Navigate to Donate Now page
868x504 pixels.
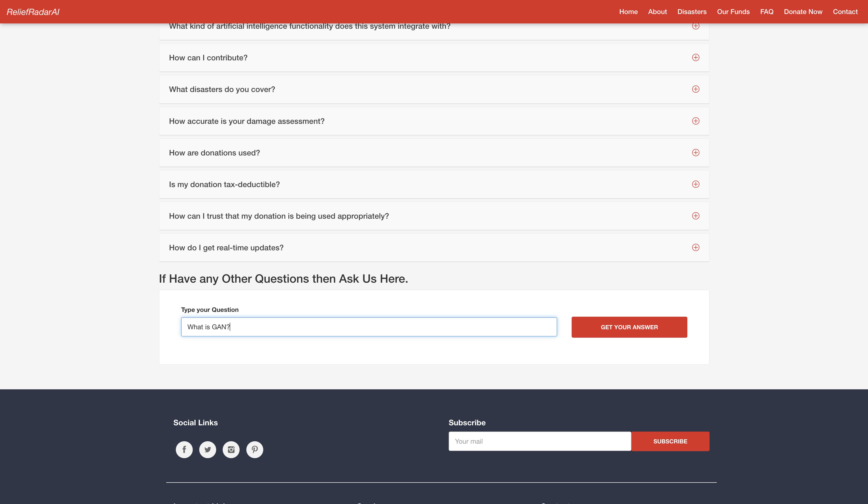[x=803, y=12]
